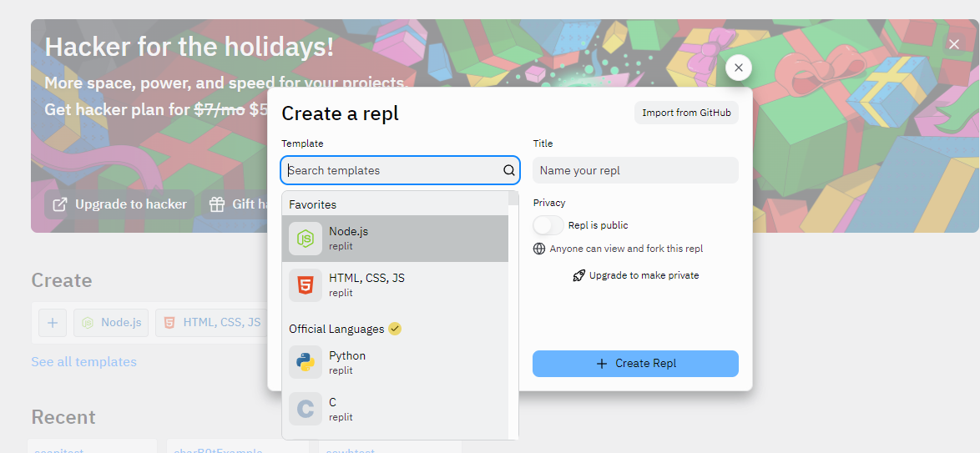Image resolution: width=980 pixels, height=453 pixels.
Task: Click the Create a repl heading
Action: [x=340, y=113]
